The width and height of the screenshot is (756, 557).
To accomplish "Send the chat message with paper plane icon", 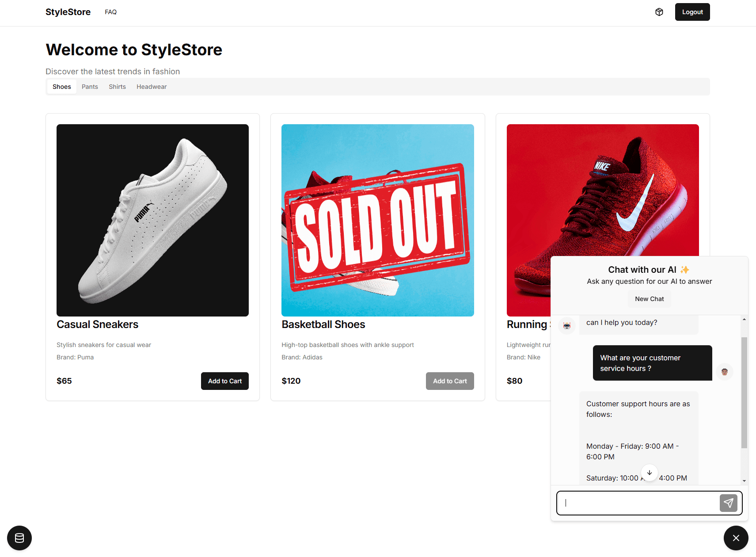I will click(728, 503).
